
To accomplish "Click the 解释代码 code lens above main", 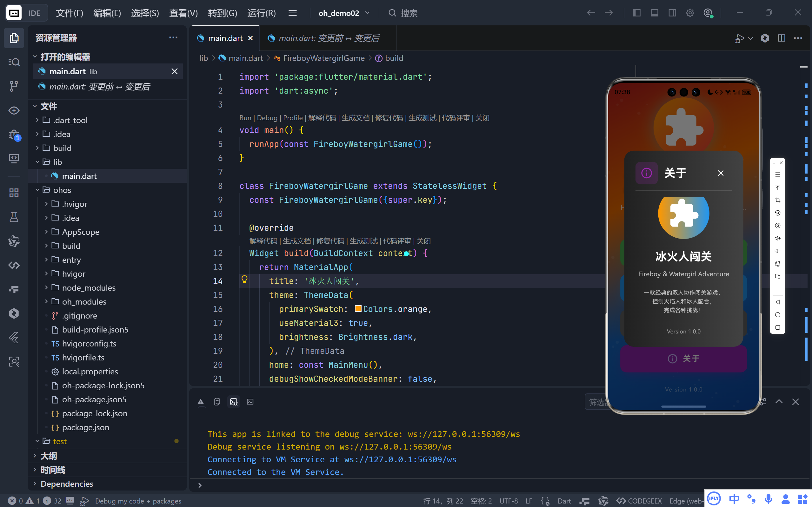I will [321, 118].
